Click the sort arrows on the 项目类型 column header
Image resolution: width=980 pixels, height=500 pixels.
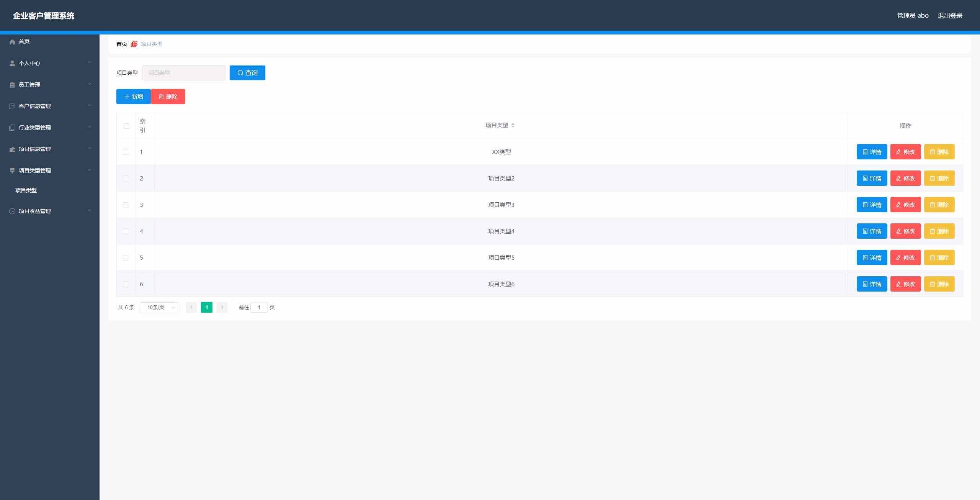pos(513,125)
